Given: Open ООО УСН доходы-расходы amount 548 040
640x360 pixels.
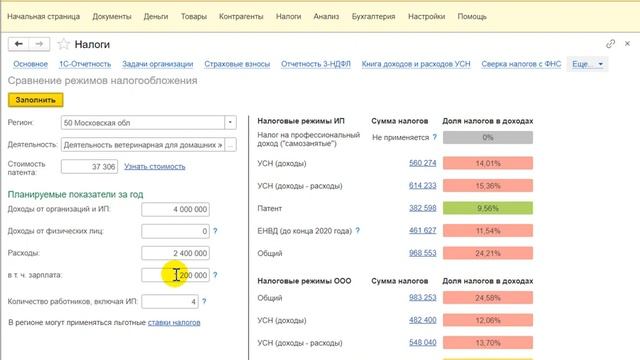Looking at the screenshot, I should (x=422, y=342).
